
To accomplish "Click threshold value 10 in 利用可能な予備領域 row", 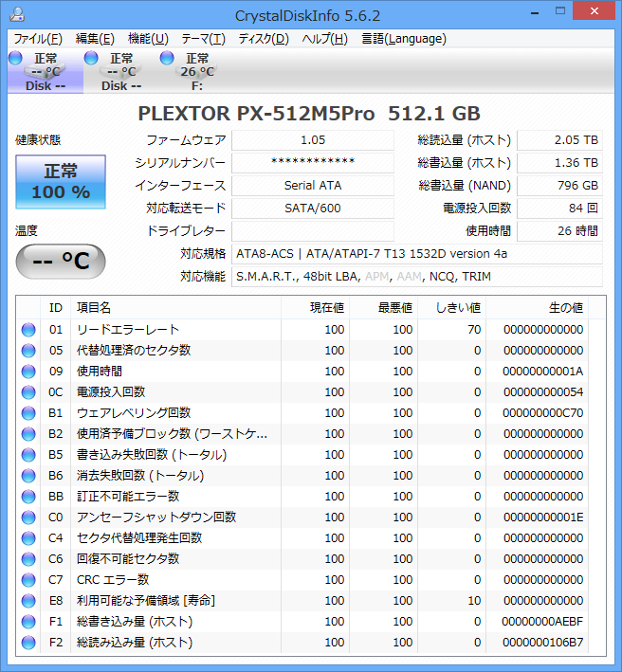I will pos(474,600).
